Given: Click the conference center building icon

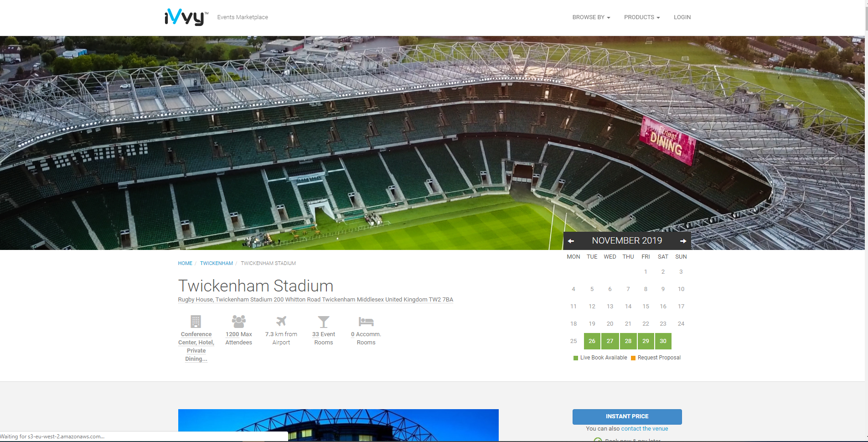Looking at the screenshot, I should [196, 322].
